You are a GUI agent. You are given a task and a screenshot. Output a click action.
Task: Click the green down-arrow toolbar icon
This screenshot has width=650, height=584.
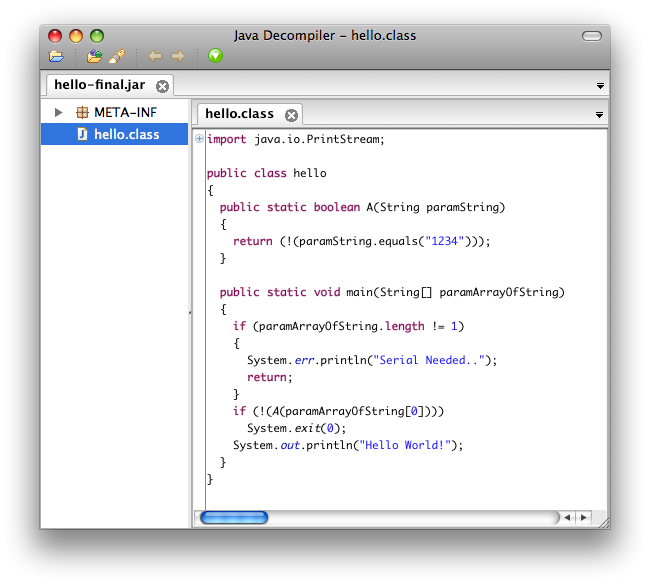click(215, 56)
